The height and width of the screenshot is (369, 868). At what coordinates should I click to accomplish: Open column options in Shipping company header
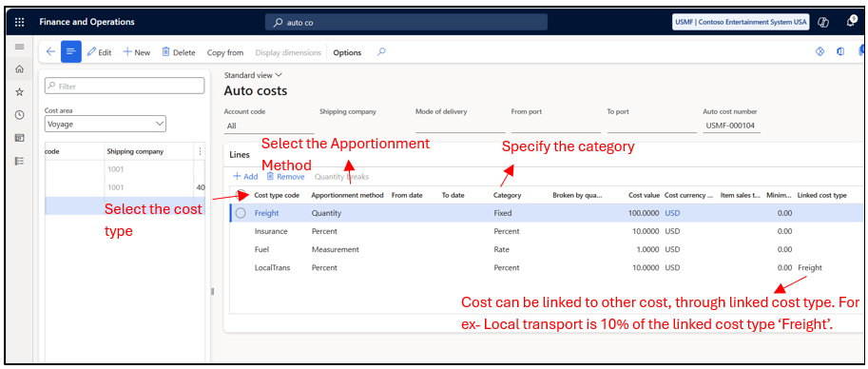200,151
